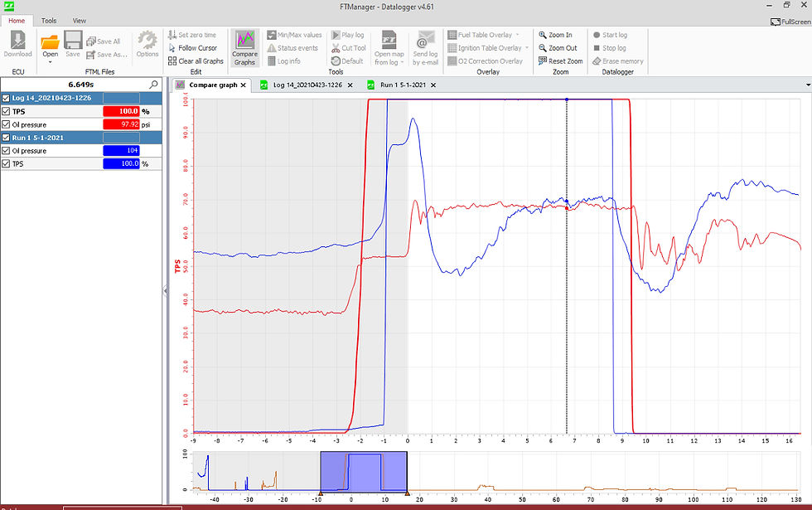Click the Download ECU icon
The height and width of the screenshot is (510, 812).
tap(17, 43)
